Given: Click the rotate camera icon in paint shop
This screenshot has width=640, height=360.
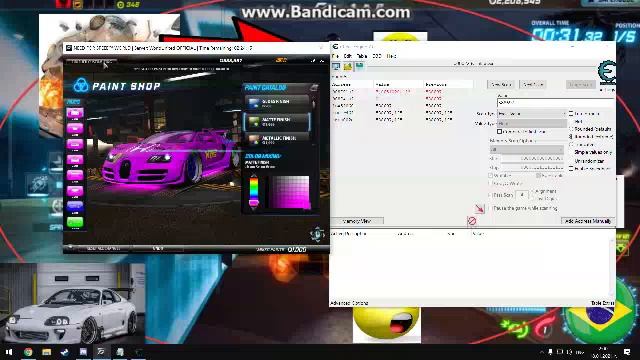Looking at the screenshot, I should coord(317,234).
